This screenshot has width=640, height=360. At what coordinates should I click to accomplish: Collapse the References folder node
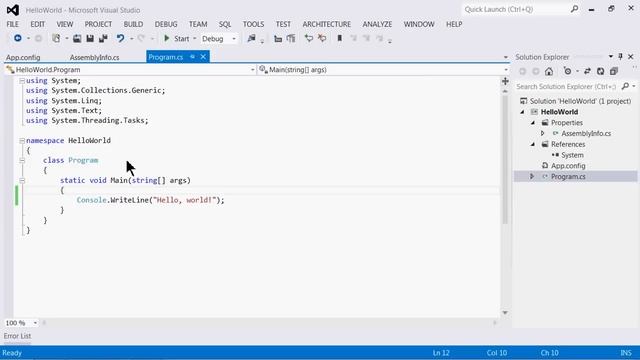click(533, 144)
